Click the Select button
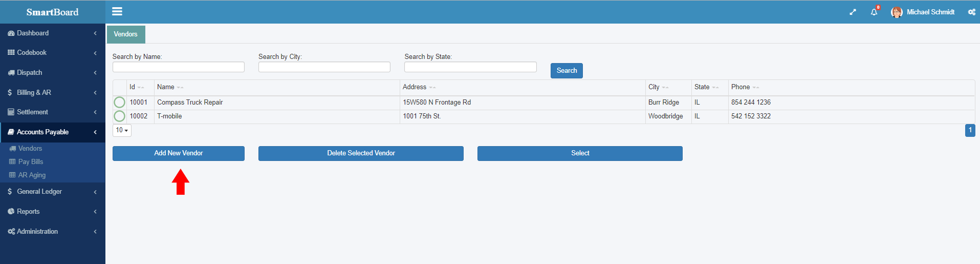 click(x=580, y=153)
